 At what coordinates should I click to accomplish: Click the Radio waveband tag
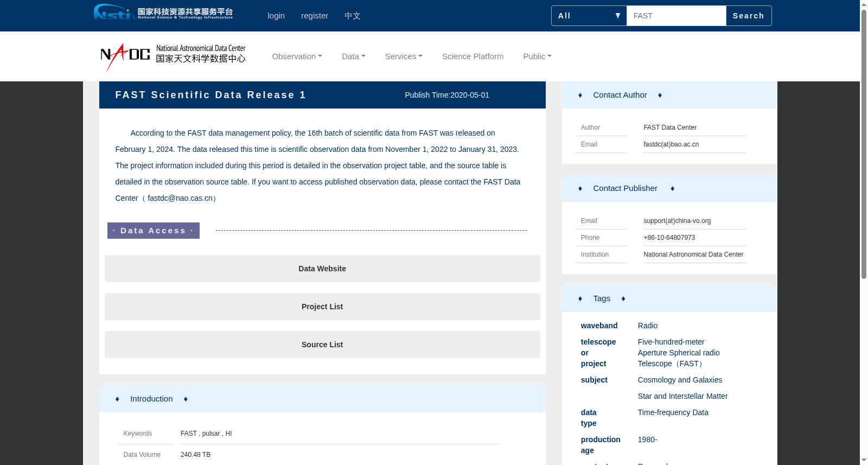(x=648, y=326)
